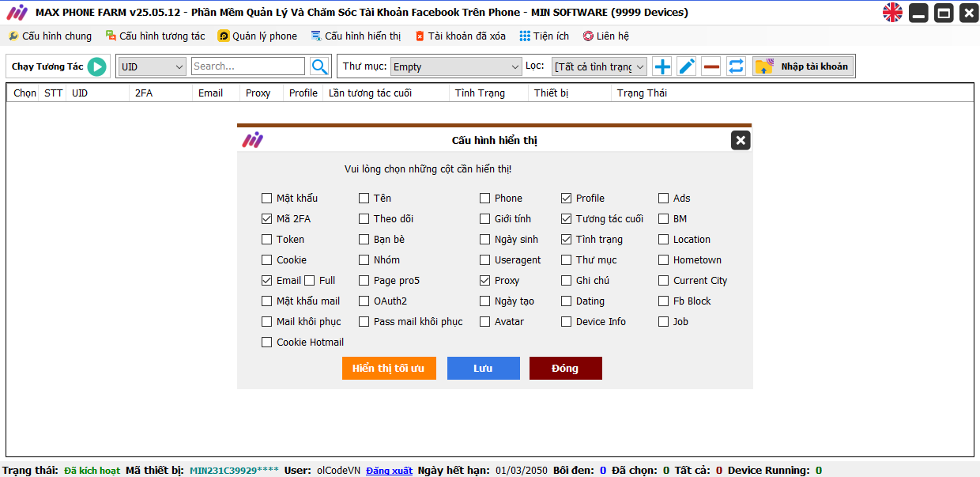Enable the Mật khẩu mail checkbox
The width and height of the screenshot is (980, 477).
pos(266,301)
